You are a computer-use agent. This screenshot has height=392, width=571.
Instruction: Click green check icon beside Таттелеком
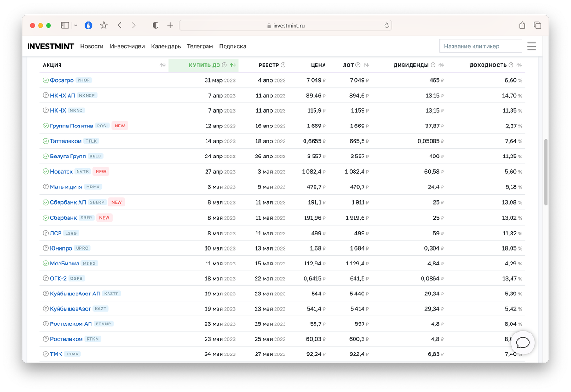click(x=46, y=141)
